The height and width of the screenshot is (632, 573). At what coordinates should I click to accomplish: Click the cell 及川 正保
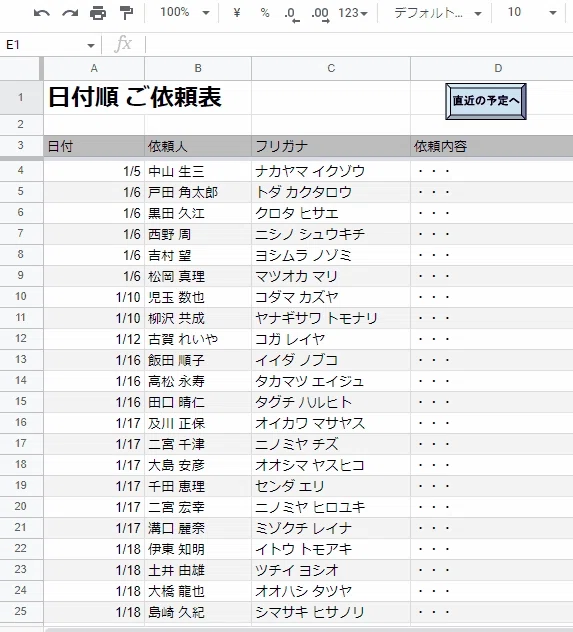[x=198, y=423]
